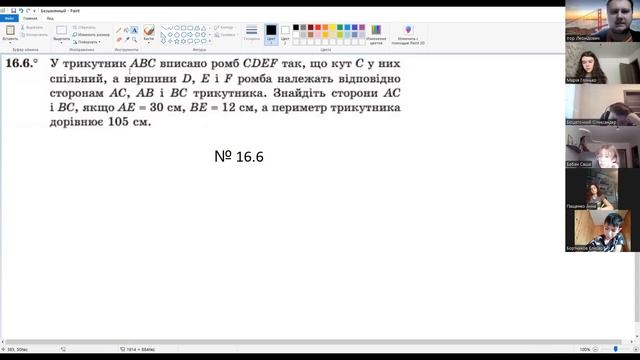640x360 pixels.
Task: Pick the black palette swatch
Action: pos(296,27)
